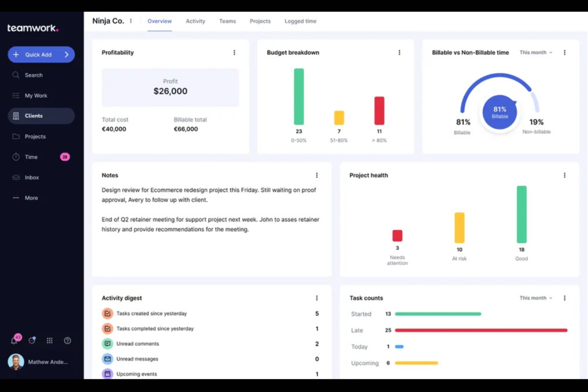Select My Work in the sidebar
Viewport: 588px width, 392px height.
[35, 95]
